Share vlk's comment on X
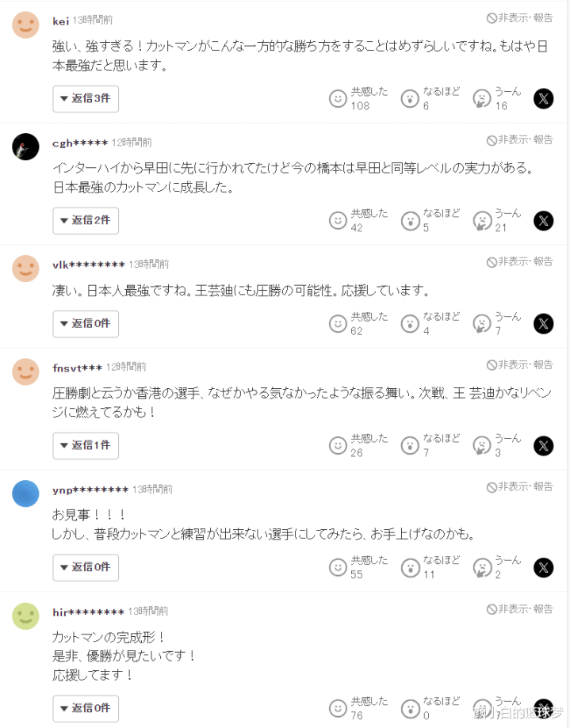This screenshot has height=728, width=570. click(x=543, y=324)
